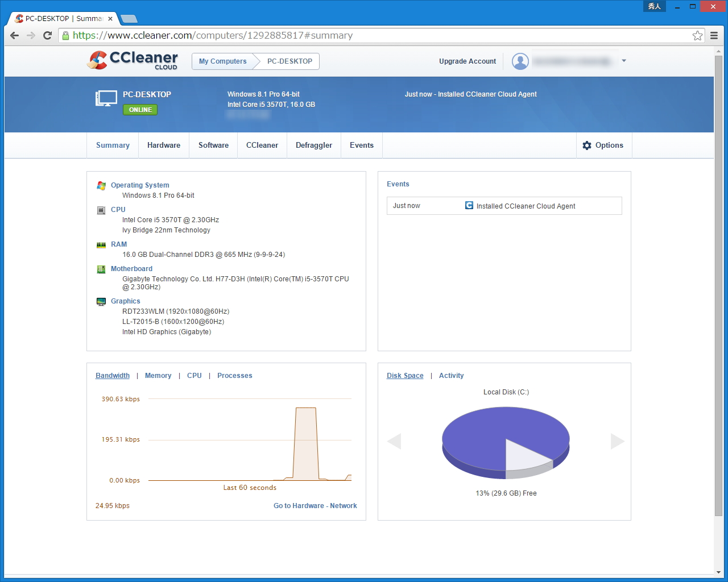The image size is (728, 582).
Task: Open the Chrome menu hamburger icon
Action: point(714,35)
